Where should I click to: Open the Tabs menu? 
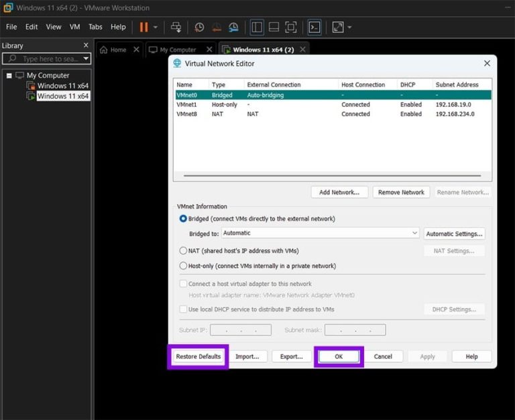(95, 27)
